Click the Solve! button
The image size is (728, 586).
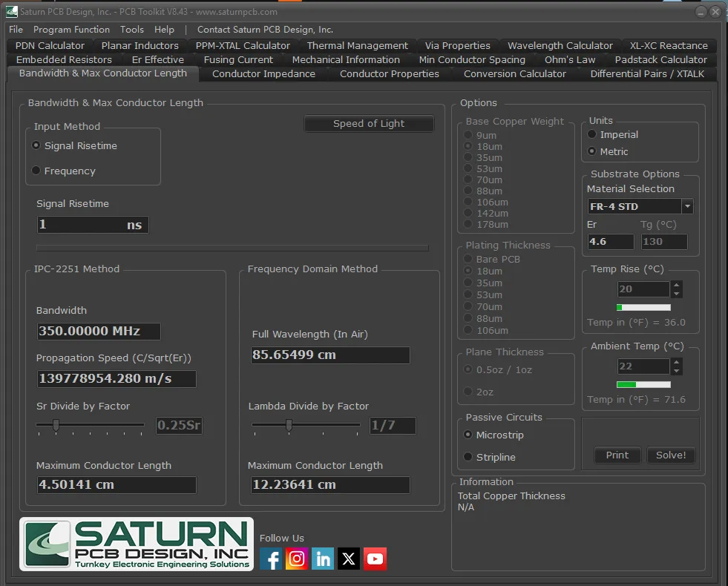(670, 455)
